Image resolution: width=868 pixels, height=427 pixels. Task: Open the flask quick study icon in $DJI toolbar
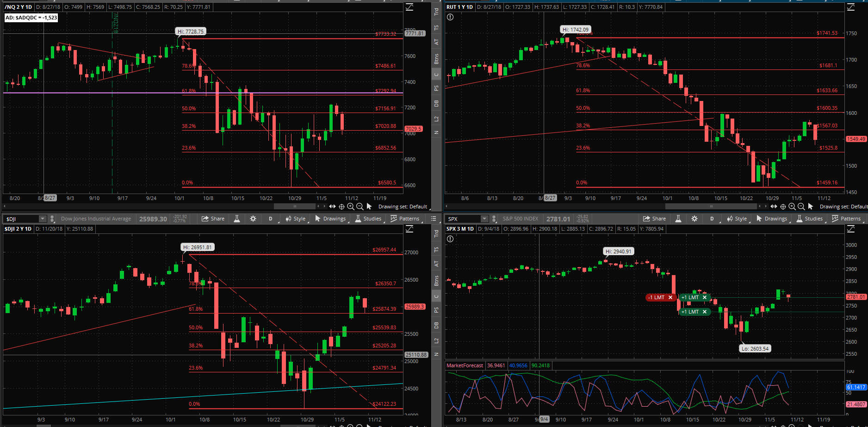[x=237, y=219]
